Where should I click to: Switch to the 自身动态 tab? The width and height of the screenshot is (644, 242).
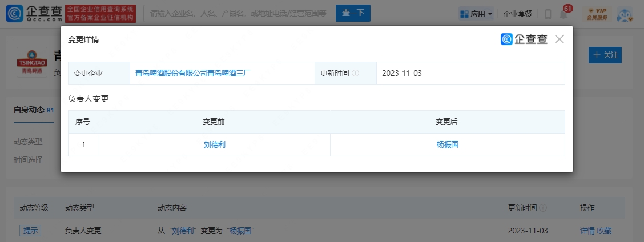pos(34,110)
